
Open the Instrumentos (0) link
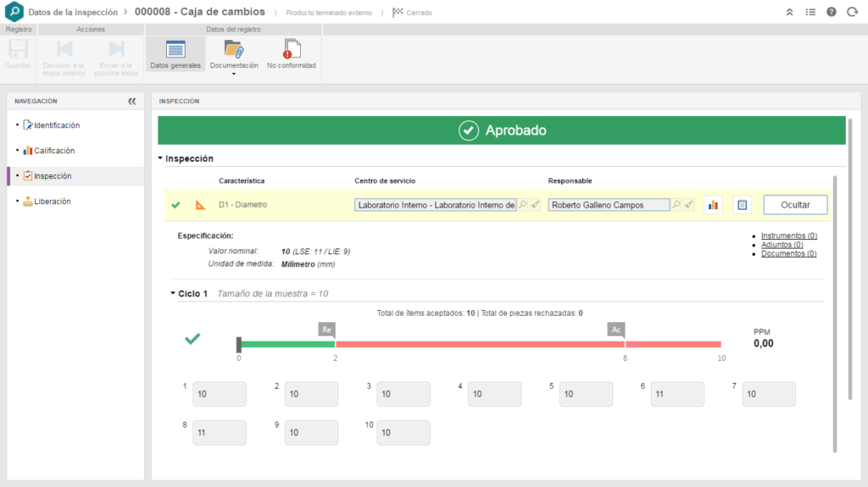pyautogui.click(x=789, y=235)
